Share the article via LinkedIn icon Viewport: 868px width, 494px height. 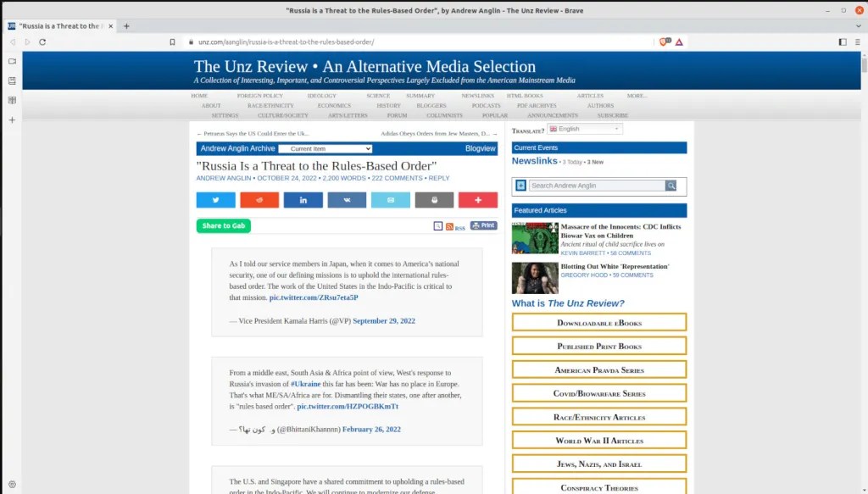click(x=303, y=200)
